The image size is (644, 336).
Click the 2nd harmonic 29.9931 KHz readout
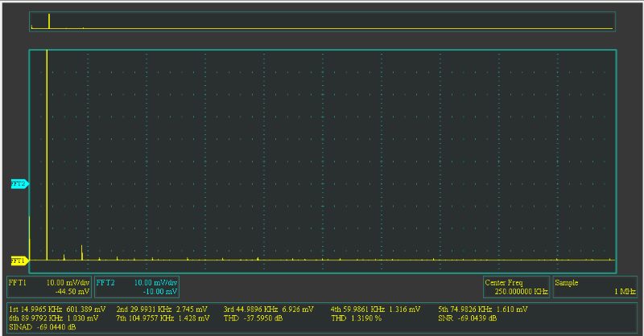[x=162, y=309]
